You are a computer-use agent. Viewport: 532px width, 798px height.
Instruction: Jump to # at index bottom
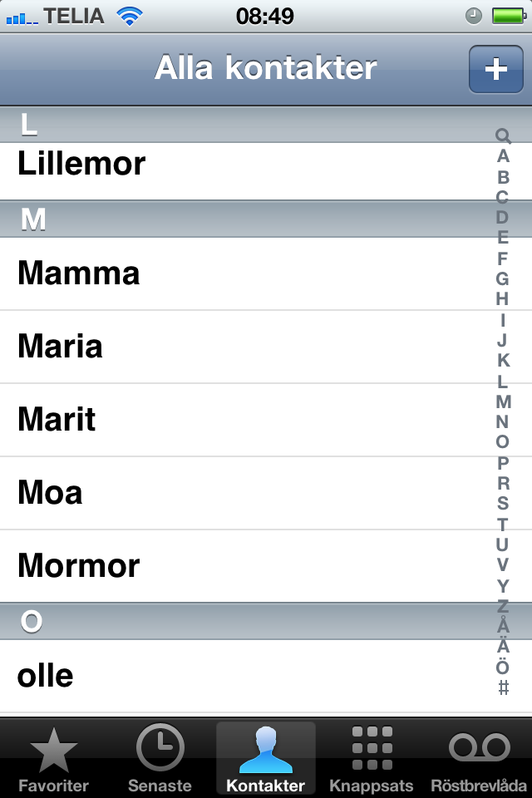click(503, 687)
